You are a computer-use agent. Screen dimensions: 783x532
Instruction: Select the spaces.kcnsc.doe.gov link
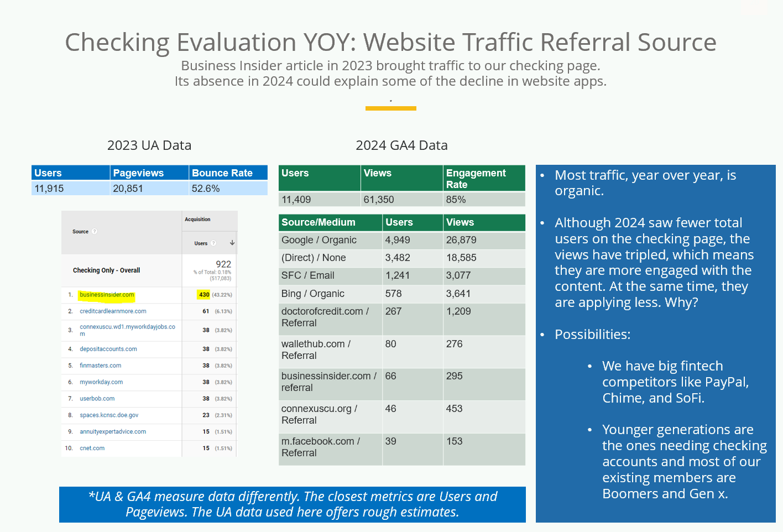[109, 415]
